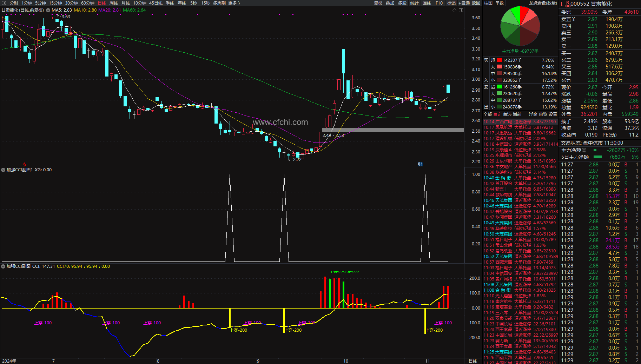Switch to 月线 monthly chart
Viewport: 641px width, 364px height.
coord(126,3)
